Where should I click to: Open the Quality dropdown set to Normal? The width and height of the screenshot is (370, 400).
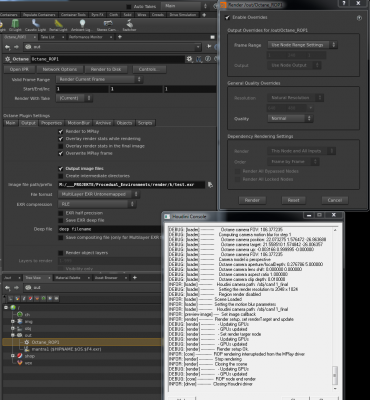click(x=290, y=118)
